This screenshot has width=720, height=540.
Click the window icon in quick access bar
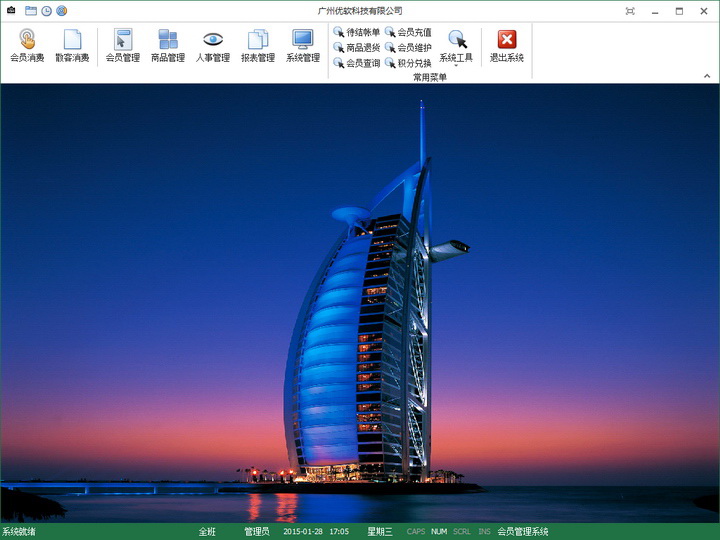coord(31,11)
